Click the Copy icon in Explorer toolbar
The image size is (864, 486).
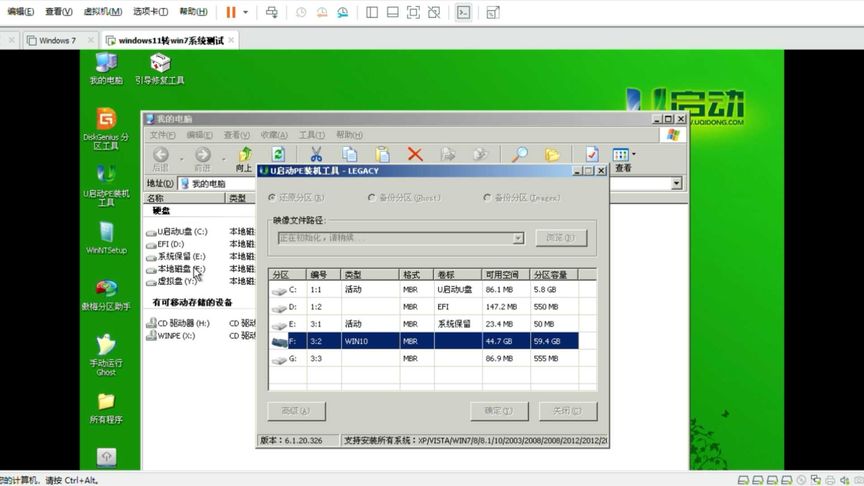point(349,155)
